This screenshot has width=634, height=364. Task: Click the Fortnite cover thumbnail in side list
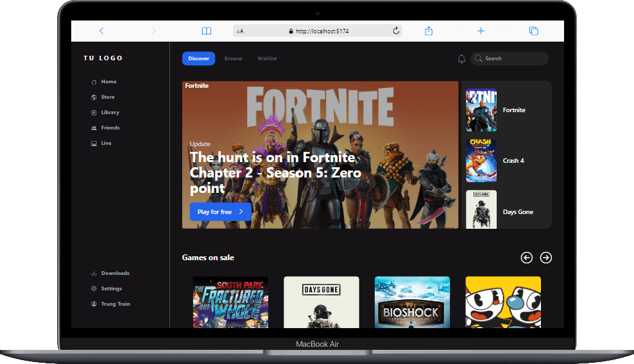481,110
